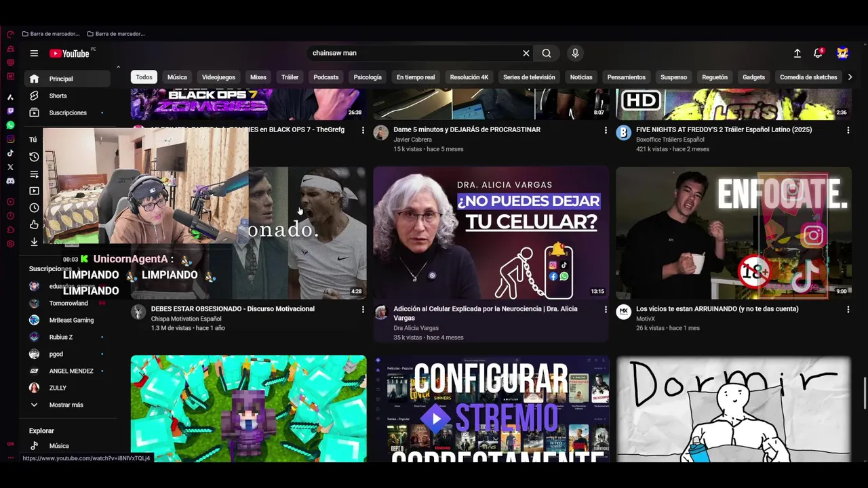The image size is (868, 488).
Task: Open options menu for Los vicios te estan ARRUINANDO
Action: (x=848, y=309)
